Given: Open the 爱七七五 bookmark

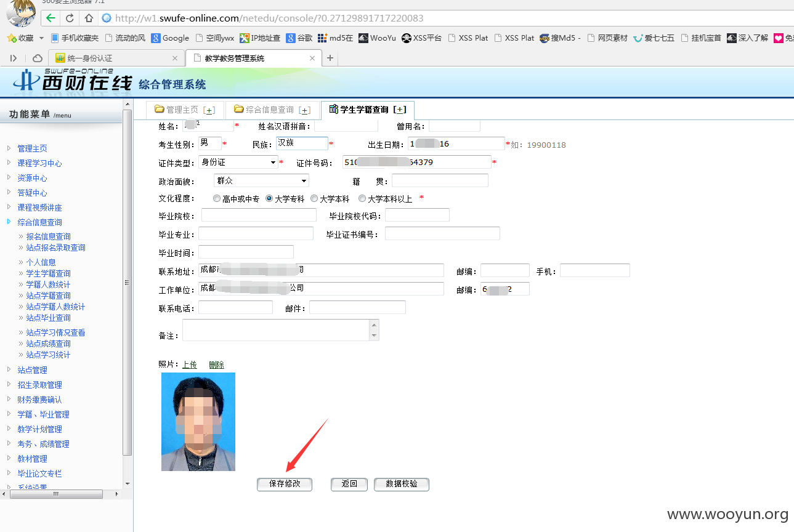Looking at the screenshot, I should tap(654, 38).
